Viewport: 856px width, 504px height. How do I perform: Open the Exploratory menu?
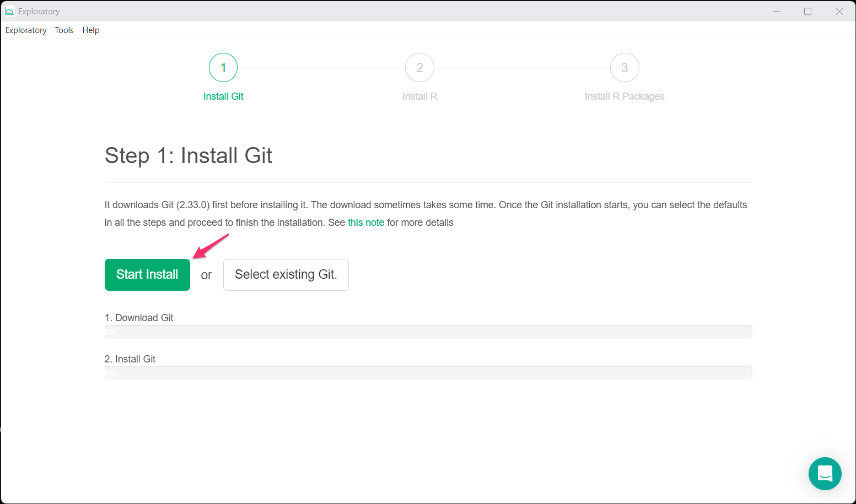coord(26,30)
